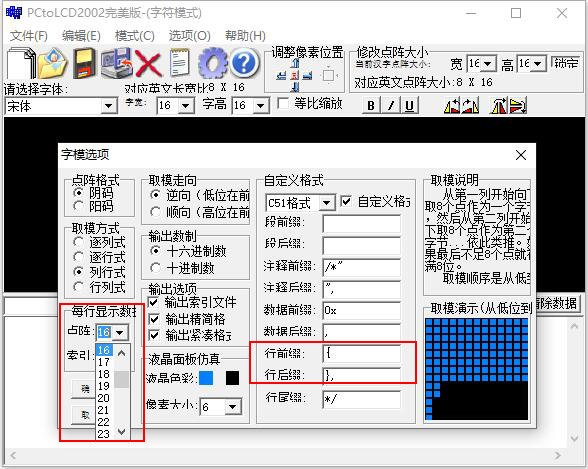Pick the black 液晶色彩 swatch
588x469 pixels.
232,378
